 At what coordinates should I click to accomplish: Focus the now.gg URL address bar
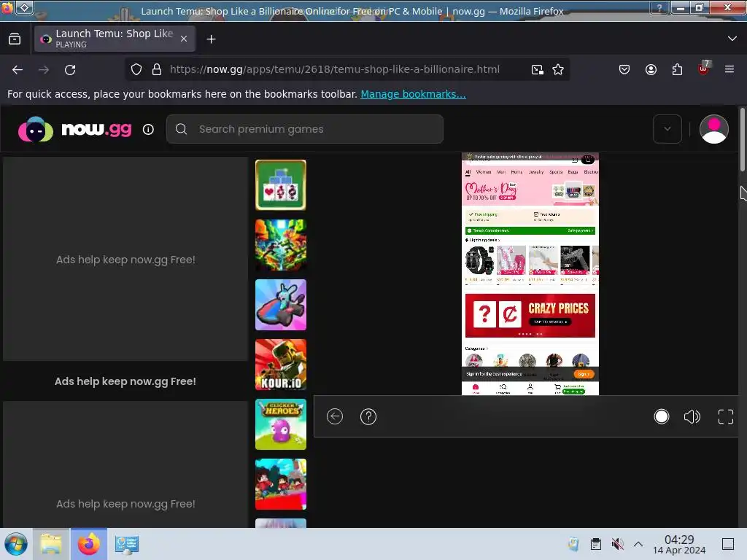point(334,69)
